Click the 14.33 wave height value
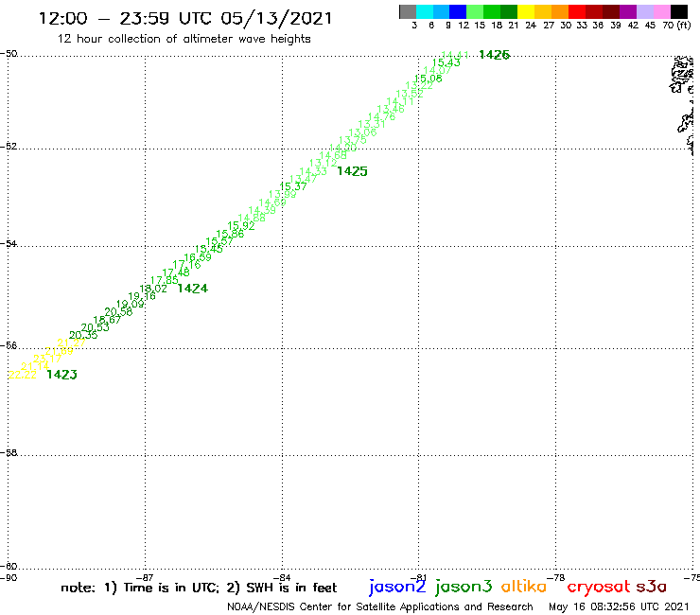The image size is (700, 615). click(x=313, y=171)
